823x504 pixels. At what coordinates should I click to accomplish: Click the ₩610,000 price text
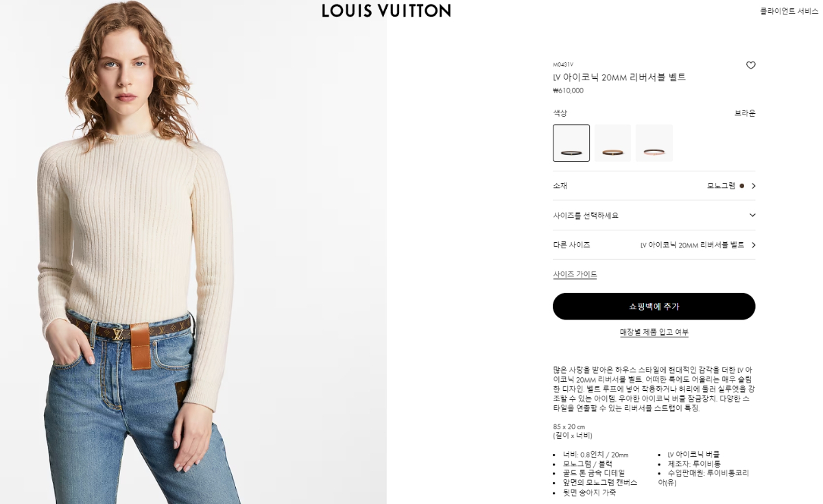(x=568, y=91)
